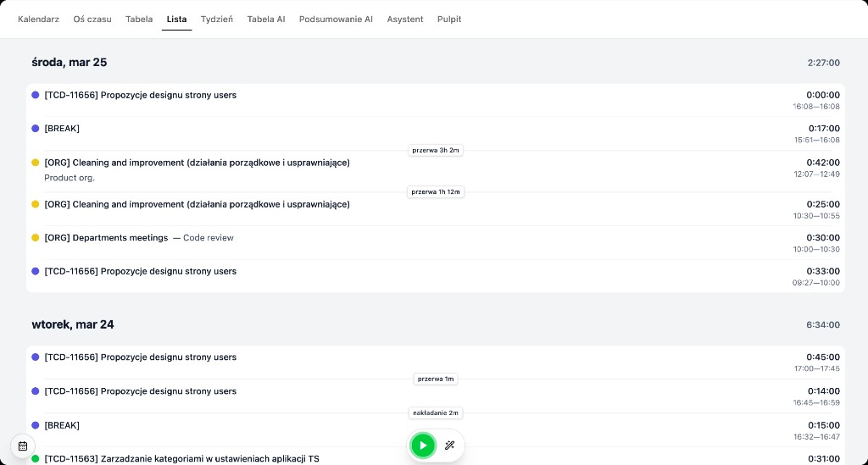Click the purple dot beside the 0:17:00 BREAK entry
Image resolution: width=868 pixels, height=465 pixels.
point(36,129)
